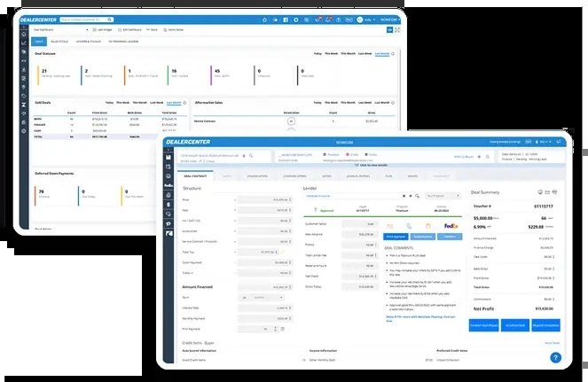This screenshot has width=588, height=382.
Task: Select the Compare Offers tab
Action: tap(294, 176)
